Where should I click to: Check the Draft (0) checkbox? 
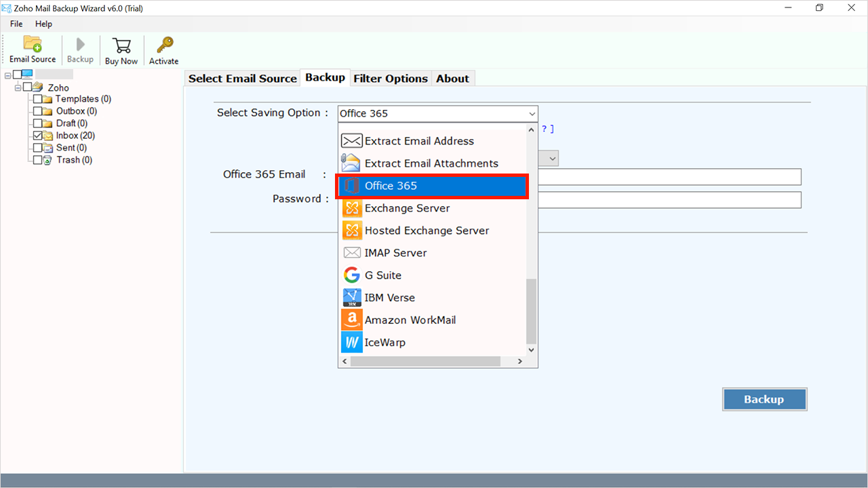tap(37, 123)
